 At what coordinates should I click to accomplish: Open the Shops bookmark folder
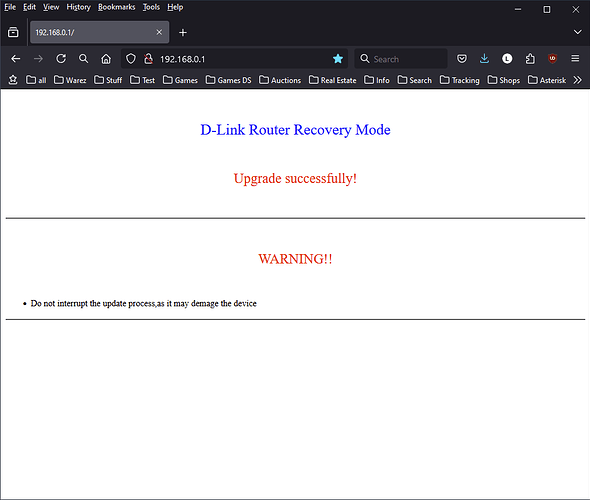click(x=504, y=80)
